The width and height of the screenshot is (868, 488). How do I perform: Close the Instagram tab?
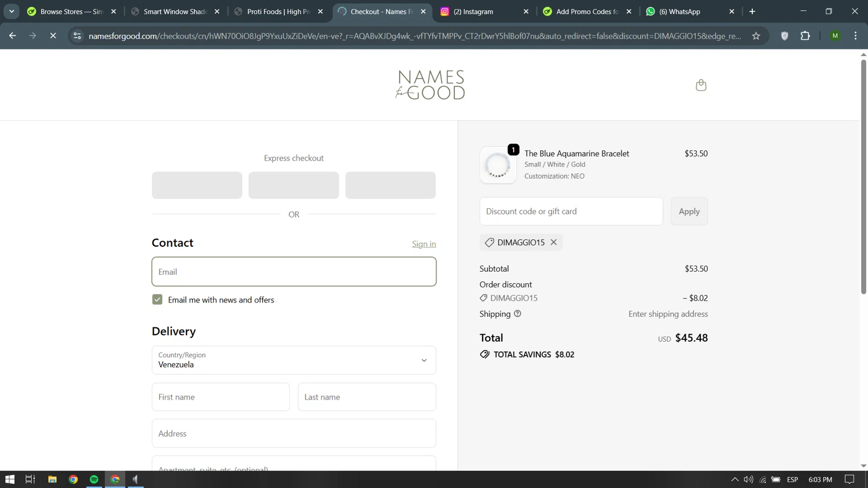click(526, 12)
